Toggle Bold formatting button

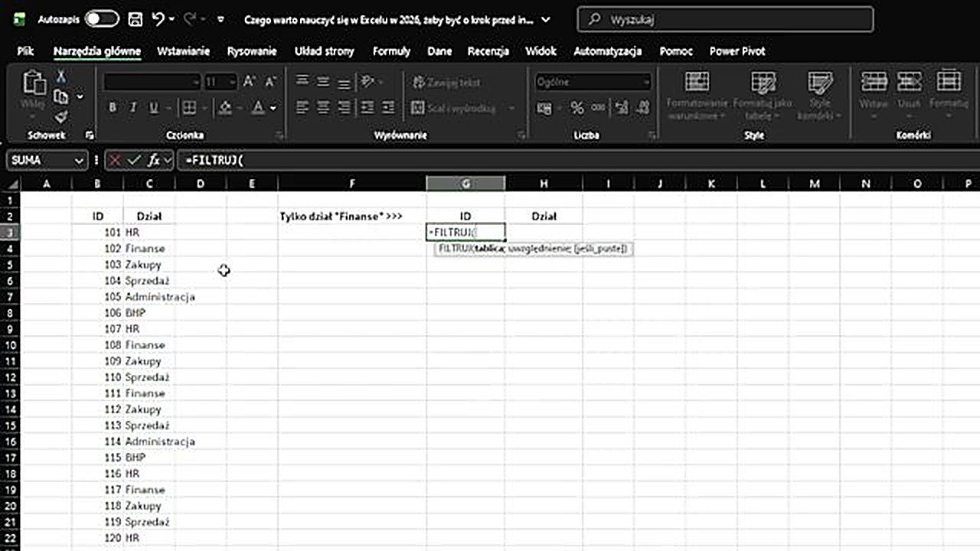(113, 108)
